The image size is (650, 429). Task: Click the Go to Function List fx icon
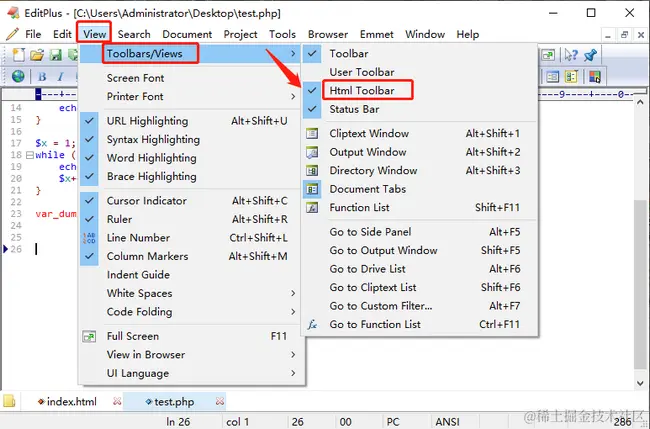tap(312, 325)
